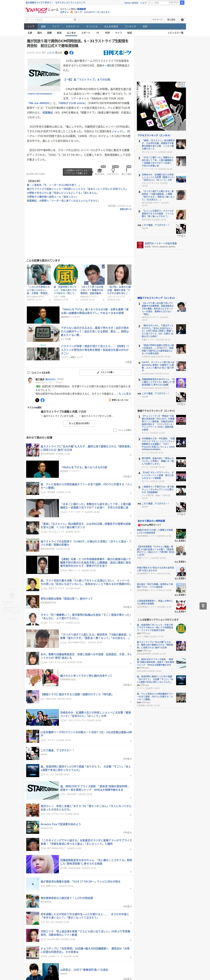Share the expert comment on X

coord(37,400)
